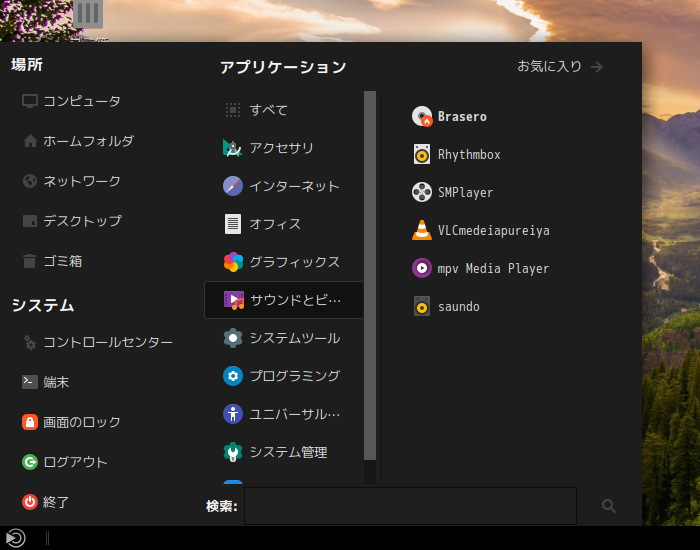The image size is (700, 550).
Task: Click the Brasero application name
Action: pyautogui.click(x=462, y=117)
